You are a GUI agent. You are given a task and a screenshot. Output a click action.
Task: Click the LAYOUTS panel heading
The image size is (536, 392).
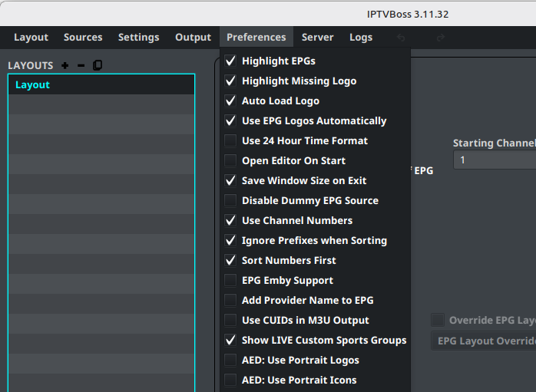point(31,65)
